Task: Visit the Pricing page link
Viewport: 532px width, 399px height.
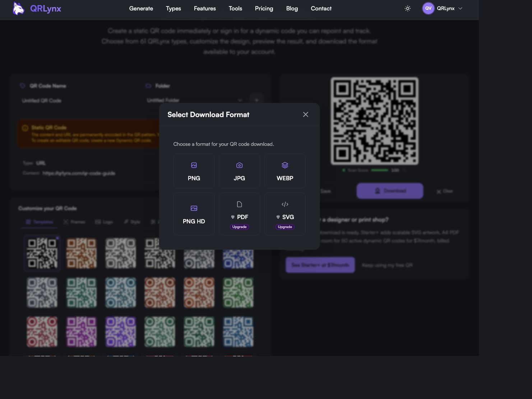Action: [264, 9]
